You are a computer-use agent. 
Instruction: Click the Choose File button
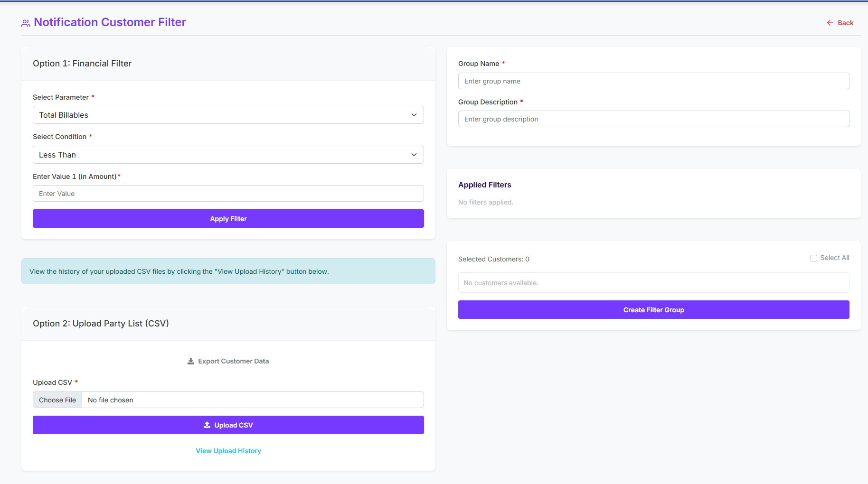coord(57,400)
